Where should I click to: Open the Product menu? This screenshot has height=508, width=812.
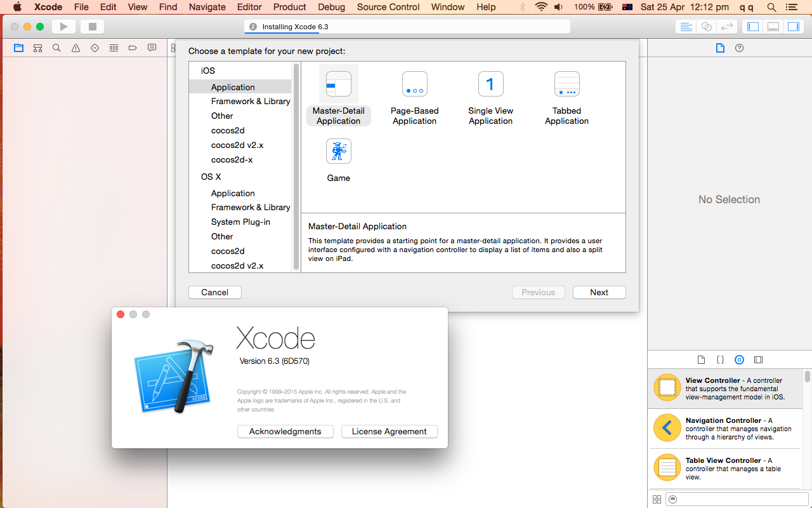point(290,7)
